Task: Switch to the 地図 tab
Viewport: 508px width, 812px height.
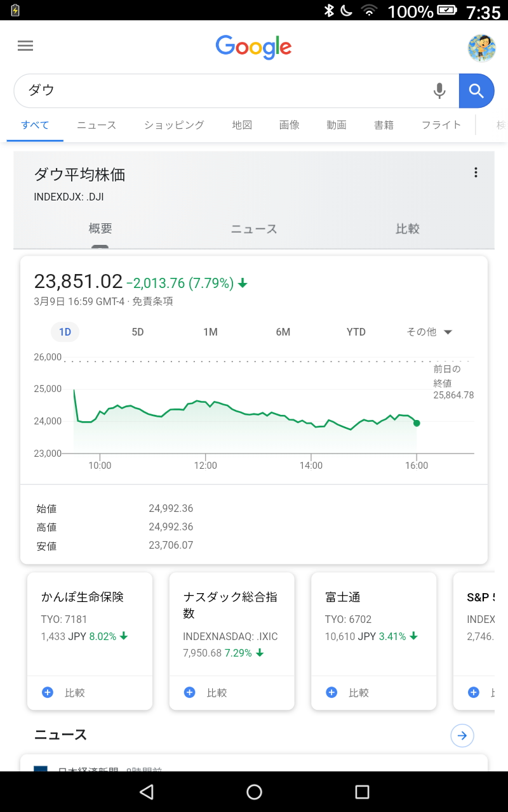Action: pyautogui.click(x=242, y=125)
